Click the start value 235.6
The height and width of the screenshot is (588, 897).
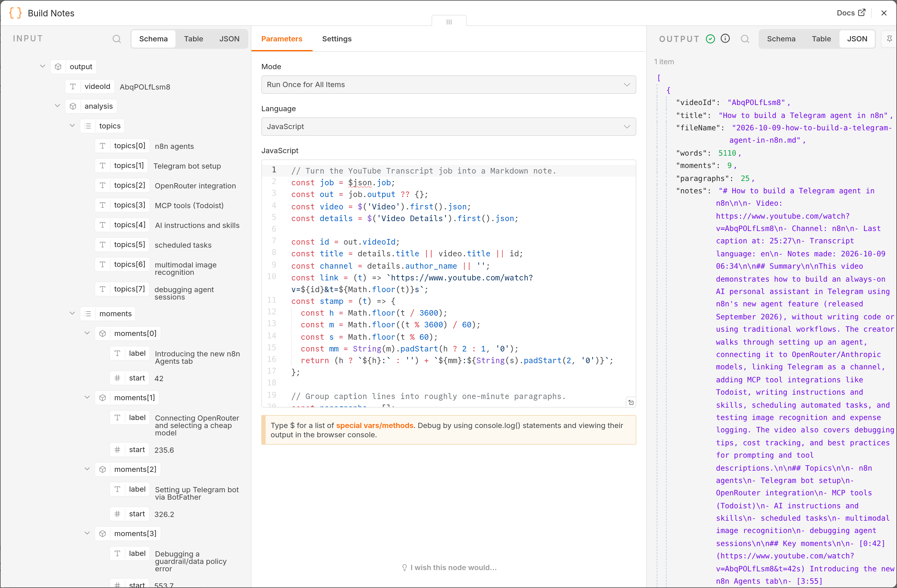[164, 450]
